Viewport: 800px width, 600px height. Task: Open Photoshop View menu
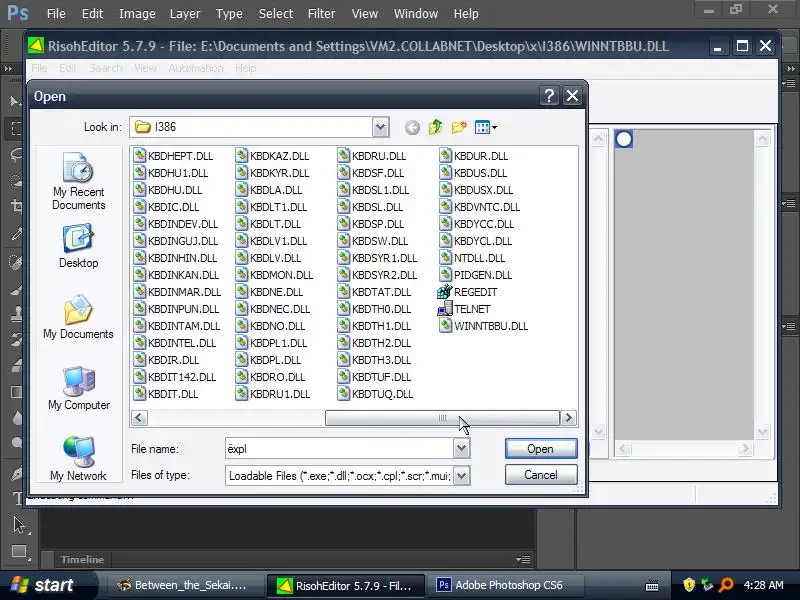tap(365, 14)
